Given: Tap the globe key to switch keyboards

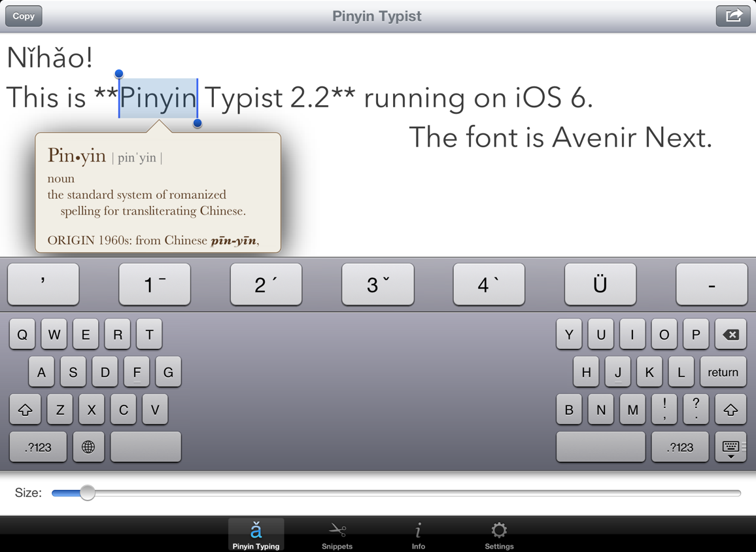Looking at the screenshot, I should pyautogui.click(x=88, y=447).
